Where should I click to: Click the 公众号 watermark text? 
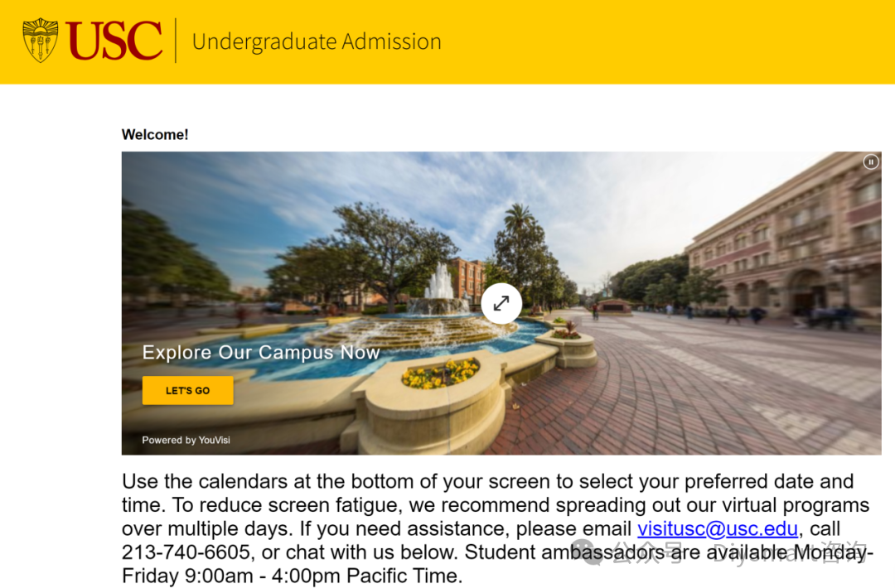click(647, 553)
